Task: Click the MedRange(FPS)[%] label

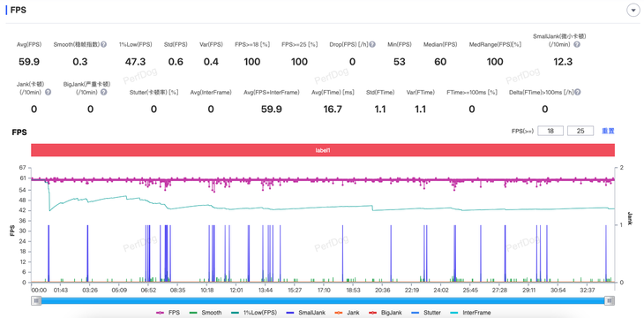Action: 495,44
